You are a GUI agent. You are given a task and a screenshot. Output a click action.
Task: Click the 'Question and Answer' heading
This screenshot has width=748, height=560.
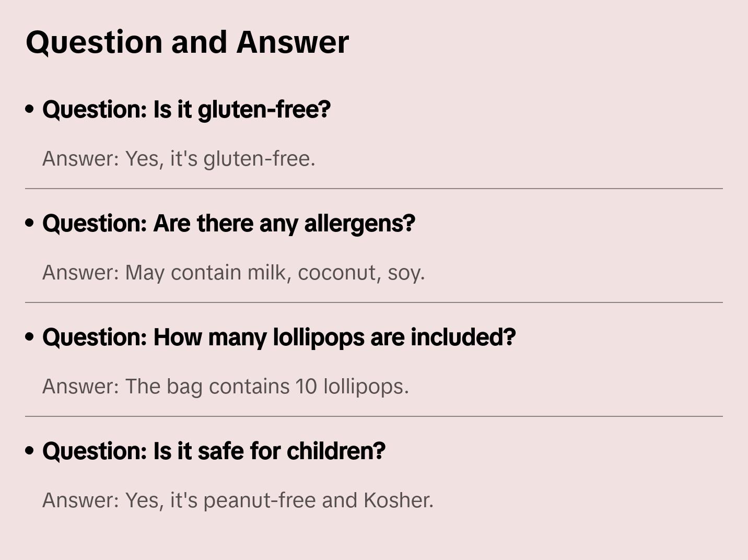pyautogui.click(x=187, y=42)
